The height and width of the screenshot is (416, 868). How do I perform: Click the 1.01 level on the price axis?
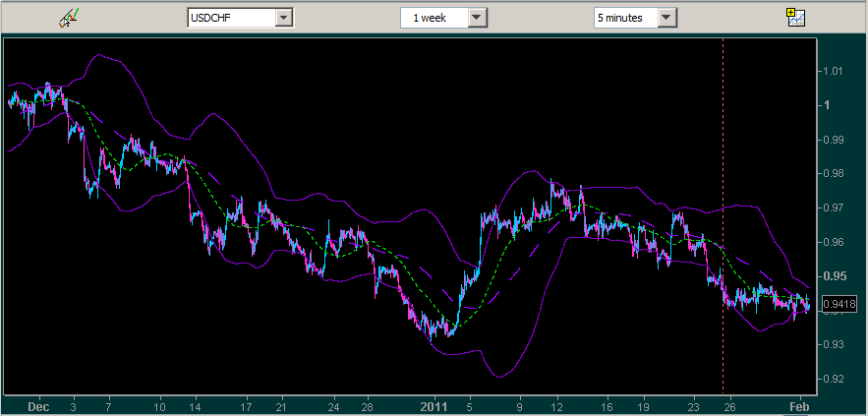pos(834,71)
